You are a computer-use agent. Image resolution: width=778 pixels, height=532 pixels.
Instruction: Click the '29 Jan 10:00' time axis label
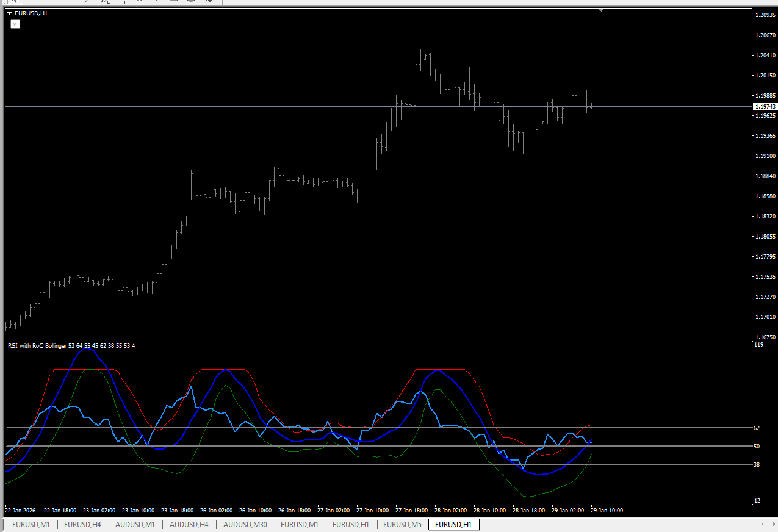(607, 510)
